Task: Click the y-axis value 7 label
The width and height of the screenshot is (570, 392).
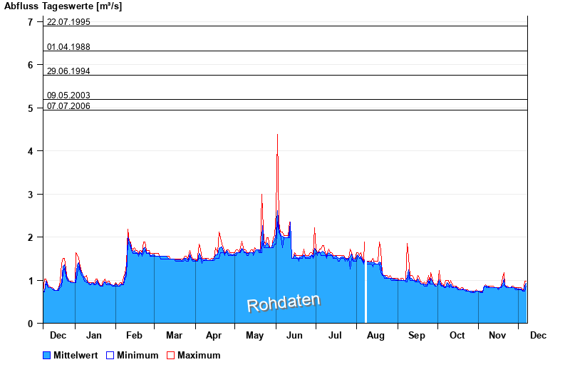Action: [x=30, y=22]
